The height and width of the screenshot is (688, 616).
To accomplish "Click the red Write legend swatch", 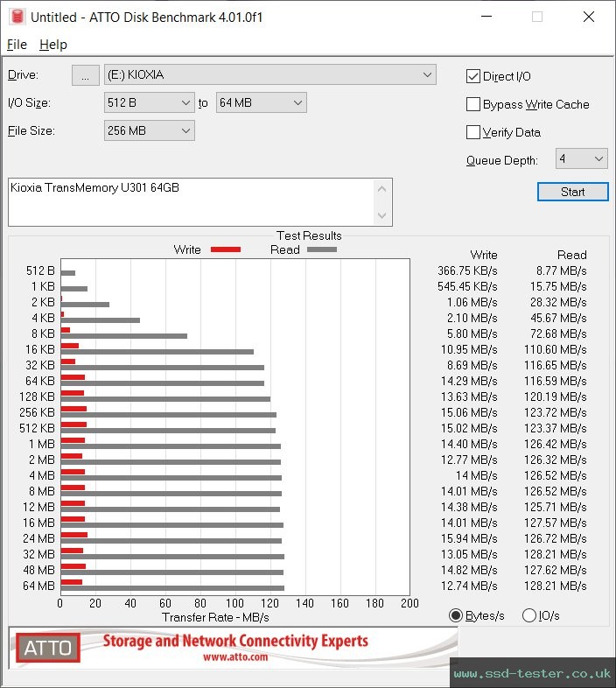I will click(226, 249).
